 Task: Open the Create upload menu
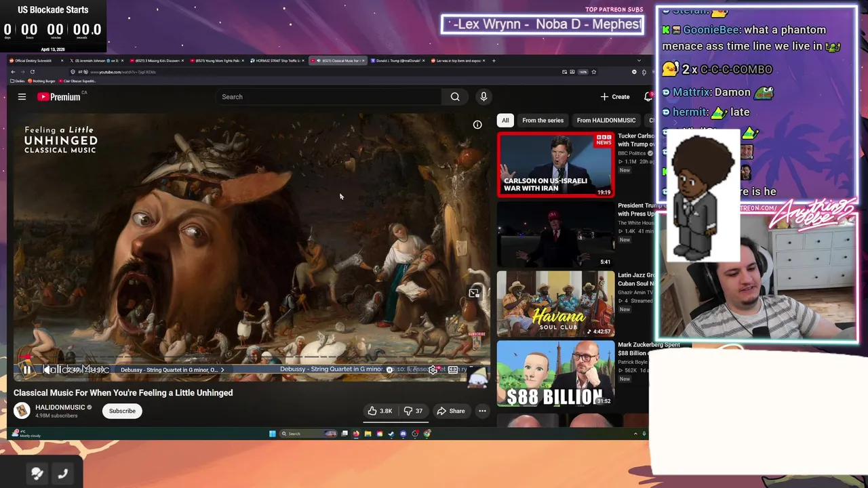click(x=615, y=97)
